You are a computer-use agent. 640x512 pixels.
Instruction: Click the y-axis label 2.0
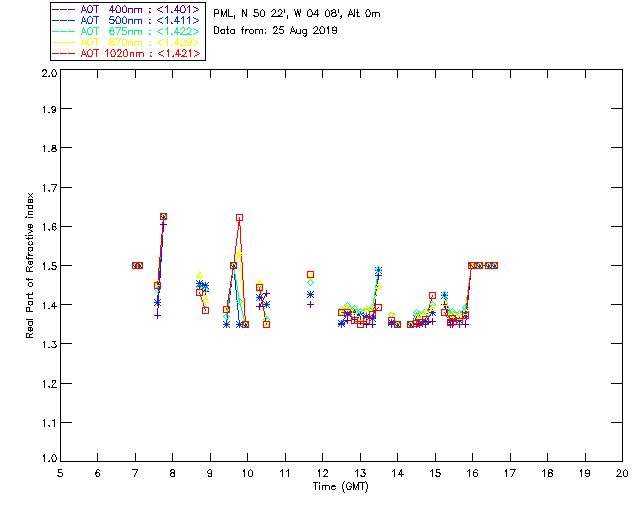(49, 73)
